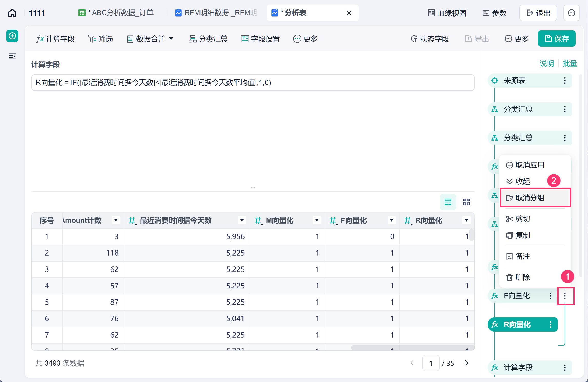
Task: Click the top-right ellipsis circle icon
Action: click(x=571, y=13)
